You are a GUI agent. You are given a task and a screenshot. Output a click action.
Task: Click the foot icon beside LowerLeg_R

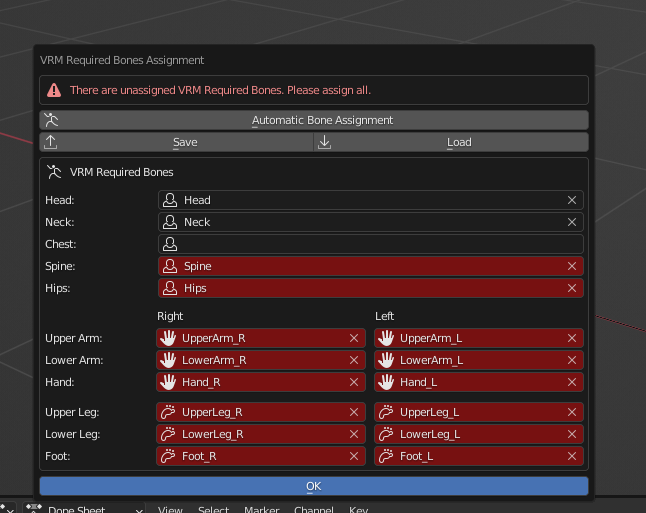168,434
